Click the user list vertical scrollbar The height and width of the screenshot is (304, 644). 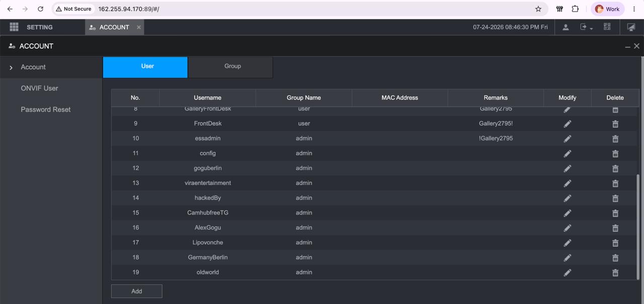[638, 227]
